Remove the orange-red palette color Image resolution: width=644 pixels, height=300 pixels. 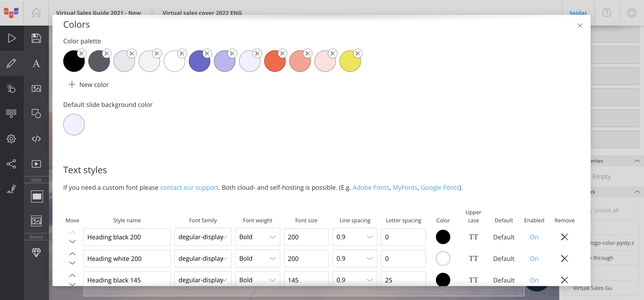(283, 53)
